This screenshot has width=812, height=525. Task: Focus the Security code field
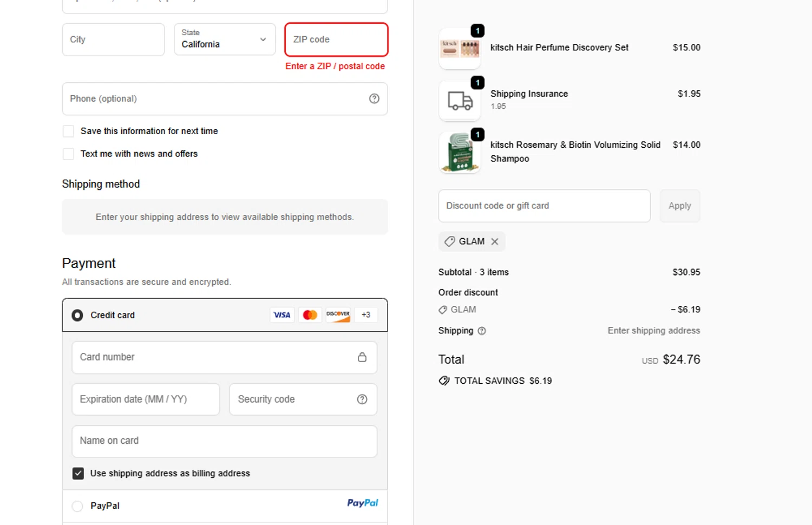303,399
